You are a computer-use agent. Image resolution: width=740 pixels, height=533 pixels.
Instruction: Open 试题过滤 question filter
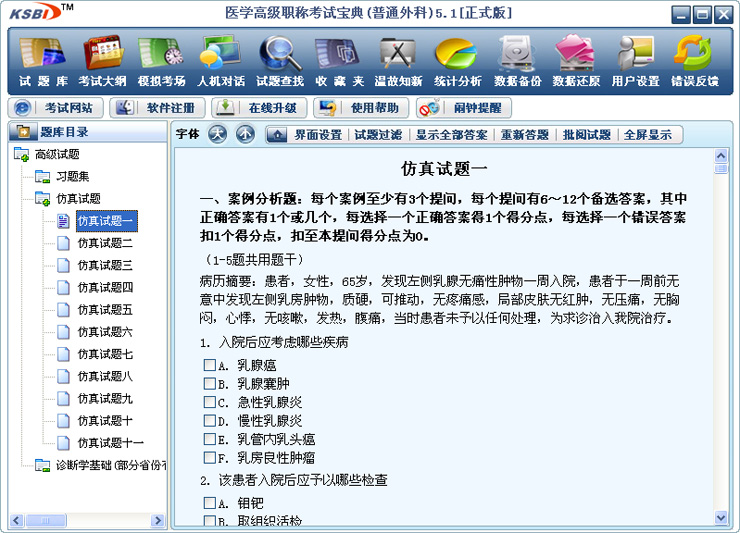coord(378,135)
